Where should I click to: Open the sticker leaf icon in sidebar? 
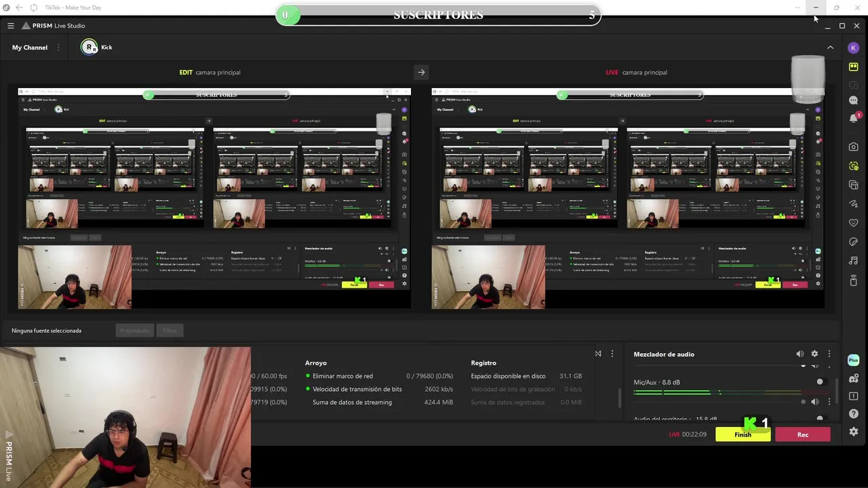coord(853,241)
